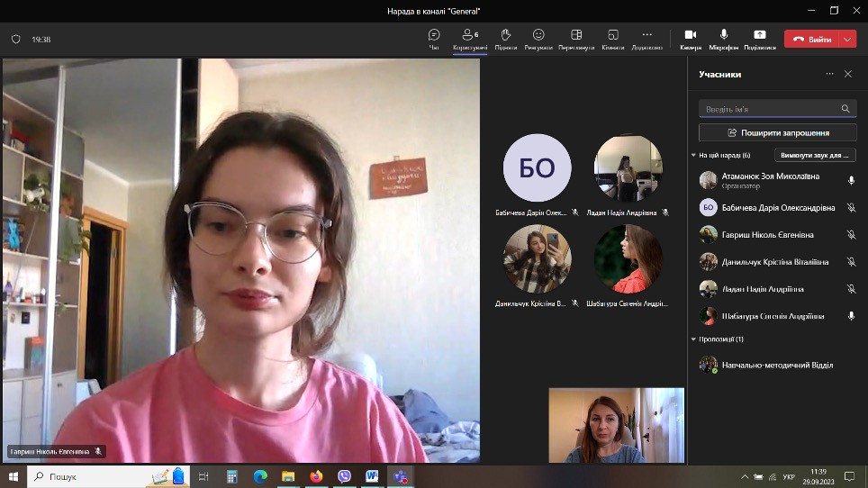Click БО avatar in participants list

point(708,207)
